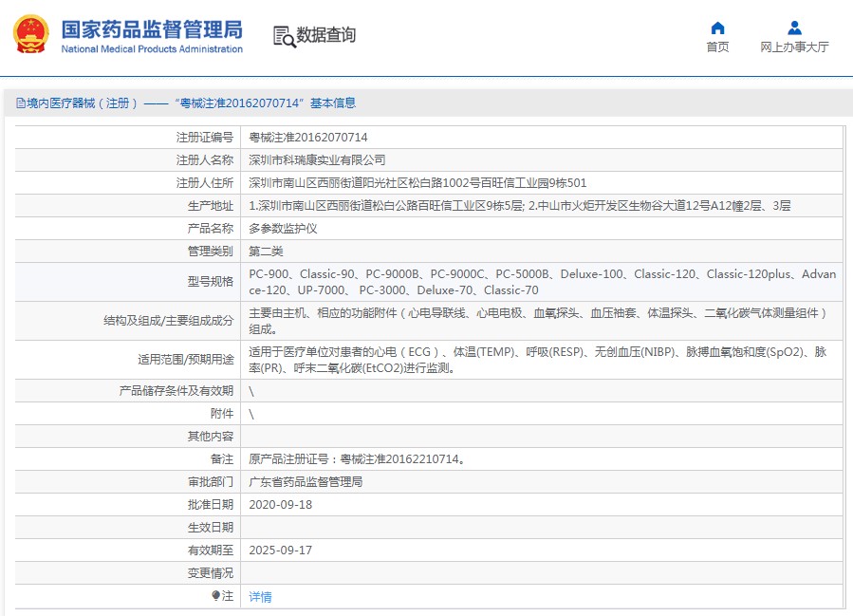This screenshot has width=853, height=616.
Task: Click the 型号规格 row label
Action: (x=211, y=282)
